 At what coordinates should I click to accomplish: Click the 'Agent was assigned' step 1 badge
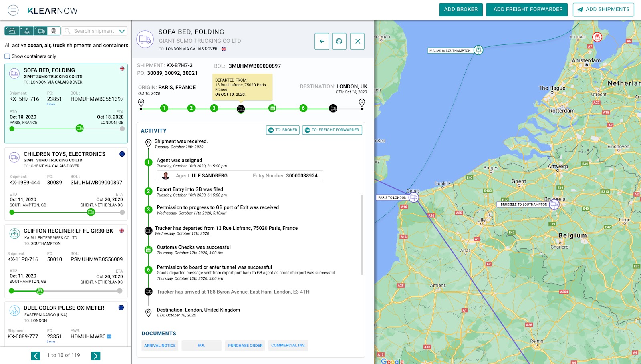[x=149, y=162]
